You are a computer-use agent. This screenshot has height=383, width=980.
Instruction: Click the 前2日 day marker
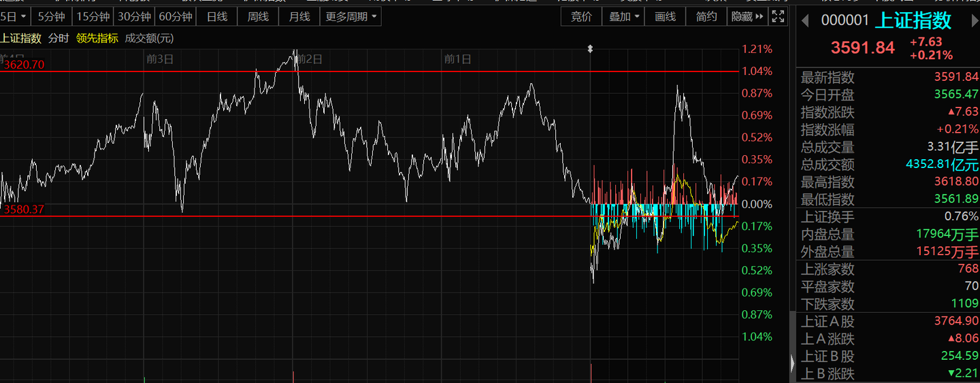coord(308,59)
